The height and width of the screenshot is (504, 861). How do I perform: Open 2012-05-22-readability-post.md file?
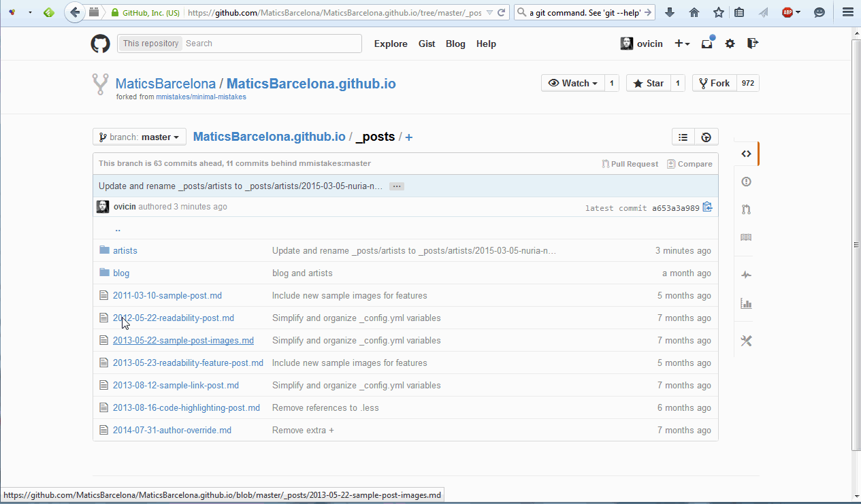(x=174, y=318)
